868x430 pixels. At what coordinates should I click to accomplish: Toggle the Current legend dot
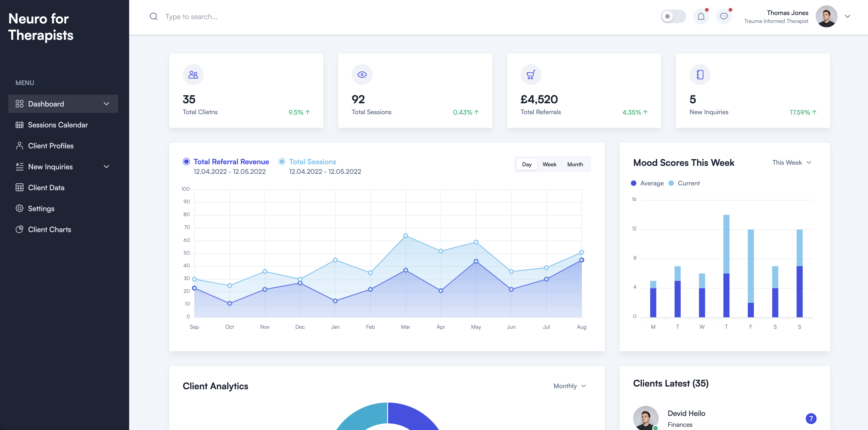[x=671, y=183]
